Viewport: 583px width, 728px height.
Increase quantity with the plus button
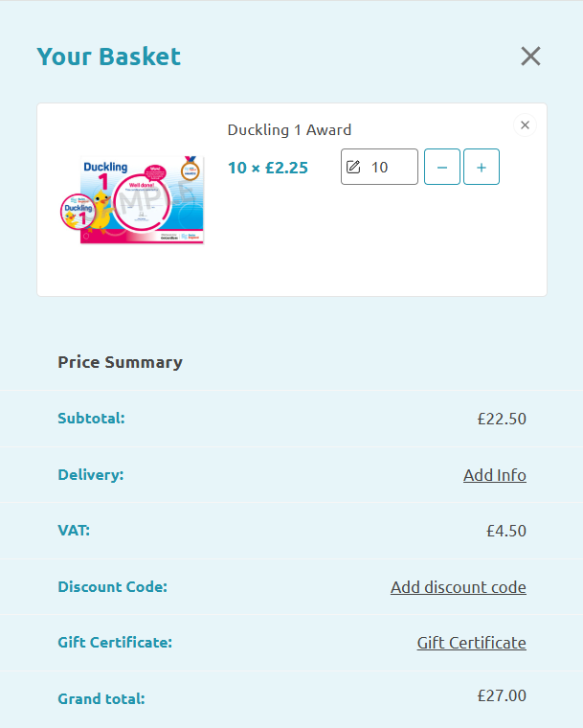[x=482, y=167]
